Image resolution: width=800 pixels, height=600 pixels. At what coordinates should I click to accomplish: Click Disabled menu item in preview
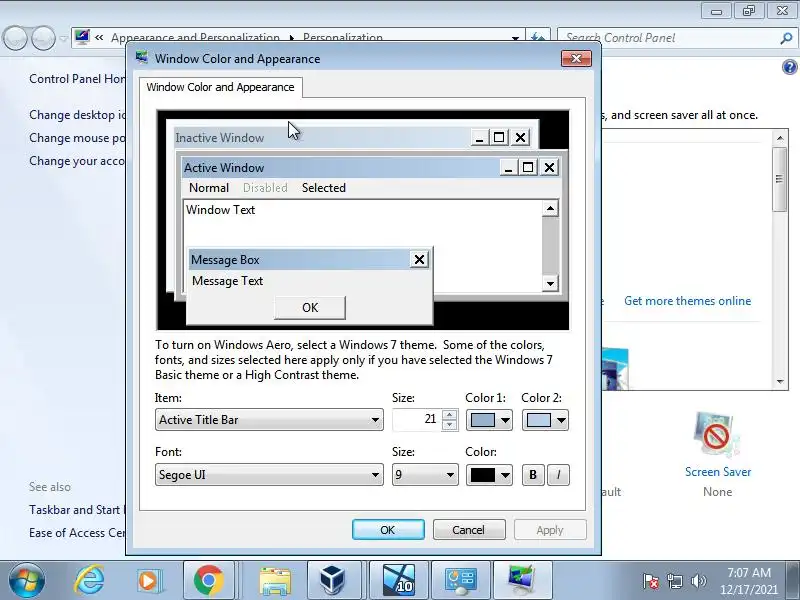(265, 188)
